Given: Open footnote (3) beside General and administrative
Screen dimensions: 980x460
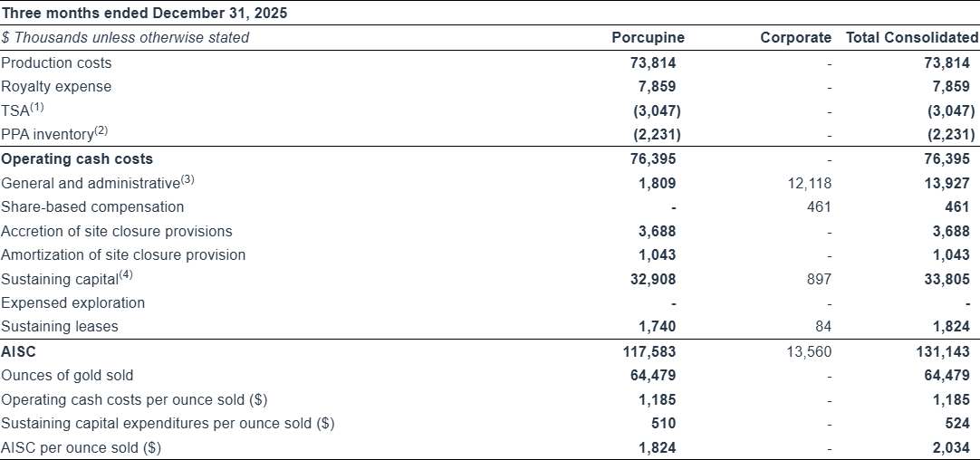Looking at the screenshot, I should [187, 179].
